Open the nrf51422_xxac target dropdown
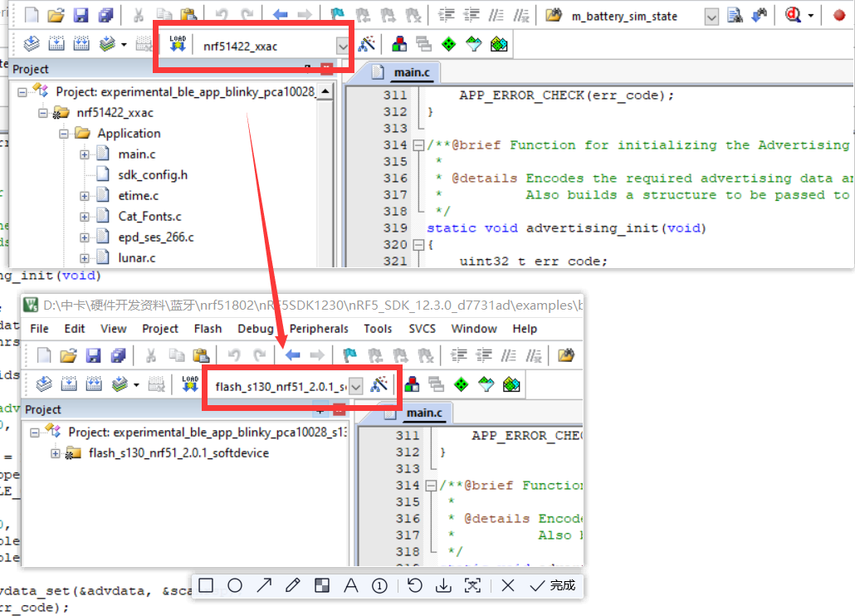The width and height of the screenshot is (855, 616). click(343, 46)
